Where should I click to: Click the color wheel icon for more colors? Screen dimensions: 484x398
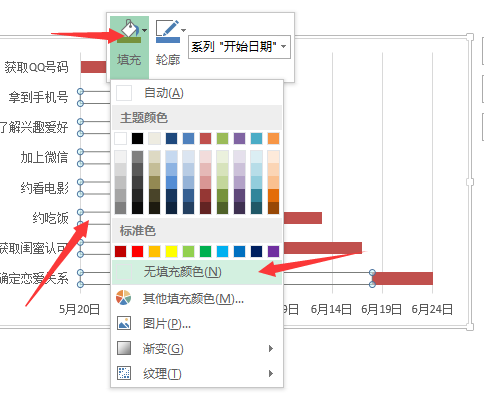click(x=124, y=298)
